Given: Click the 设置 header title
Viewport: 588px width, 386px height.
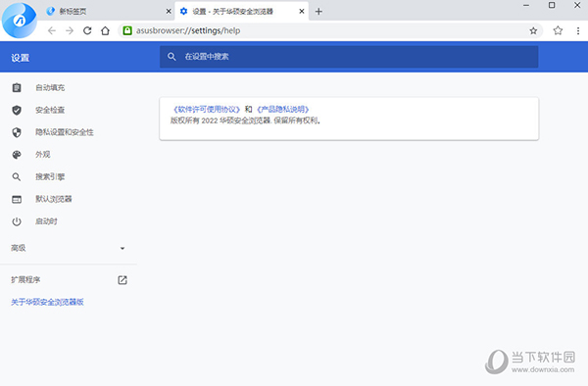Looking at the screenshot, I should tap(21, 58).
